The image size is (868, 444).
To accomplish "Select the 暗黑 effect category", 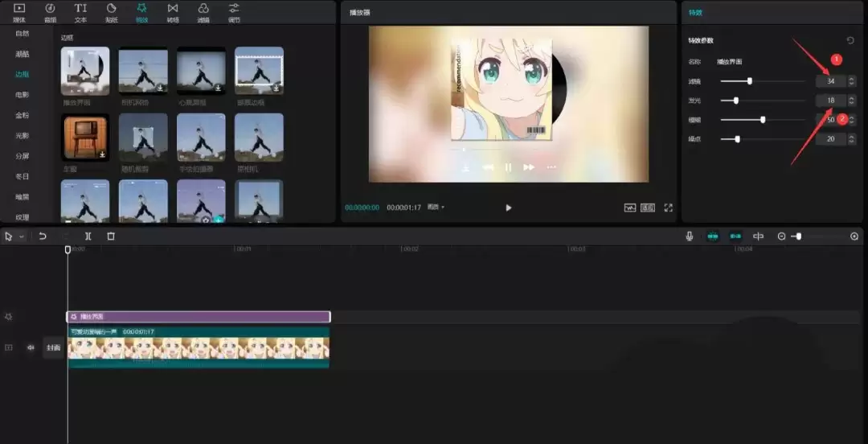I will click(x=23, y=197).
